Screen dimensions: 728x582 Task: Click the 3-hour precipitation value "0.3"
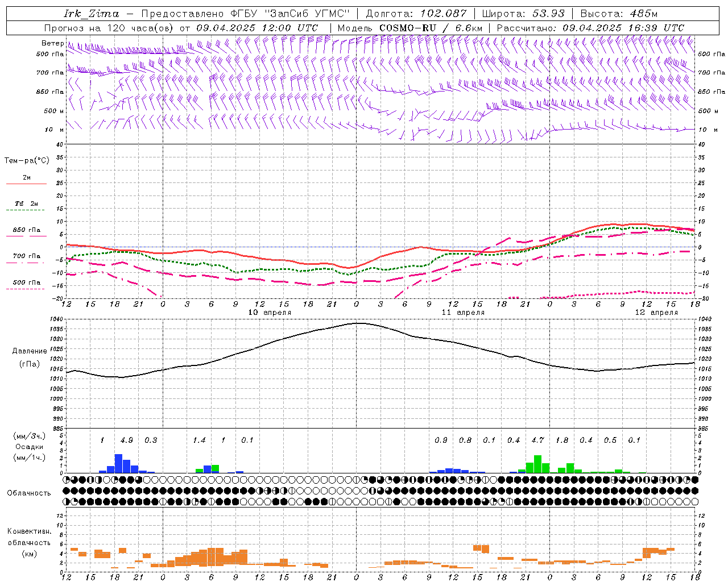pos(151,440)
